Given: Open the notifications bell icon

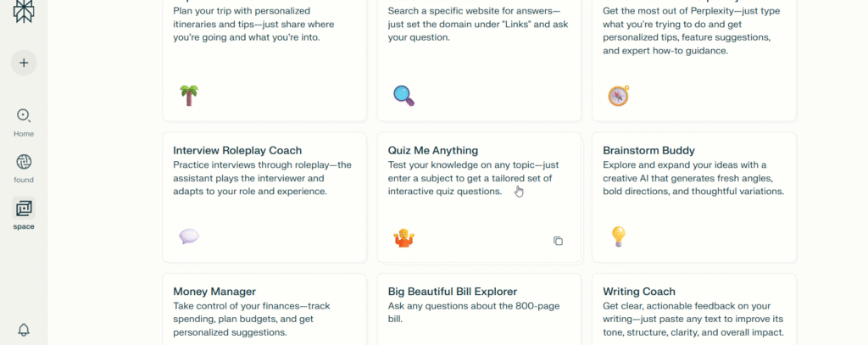Looking at the screenshot, I should [x=24, y=330].
